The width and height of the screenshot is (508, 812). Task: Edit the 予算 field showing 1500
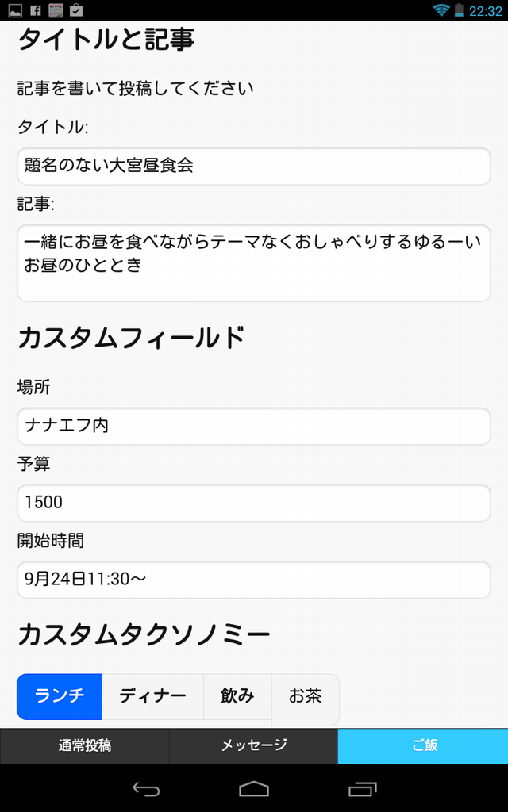point(254,503)
